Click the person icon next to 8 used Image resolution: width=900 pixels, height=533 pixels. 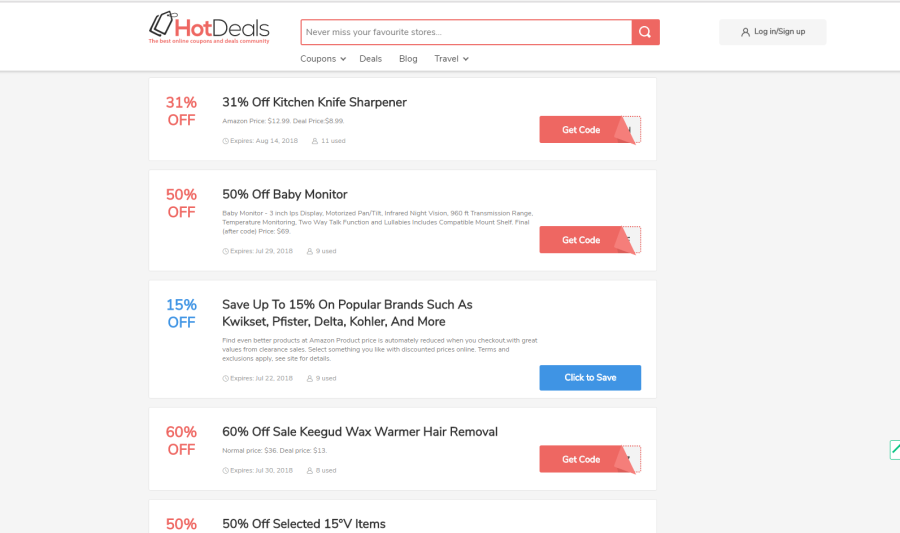click(310, 470)
